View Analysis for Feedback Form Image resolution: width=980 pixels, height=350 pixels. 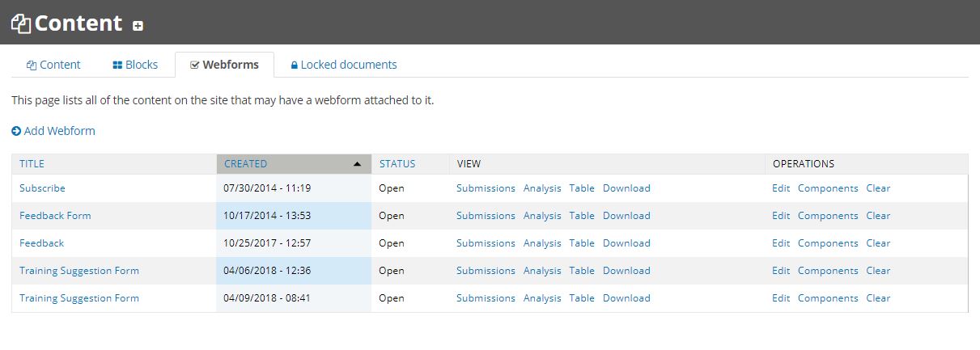click(542, 216)
